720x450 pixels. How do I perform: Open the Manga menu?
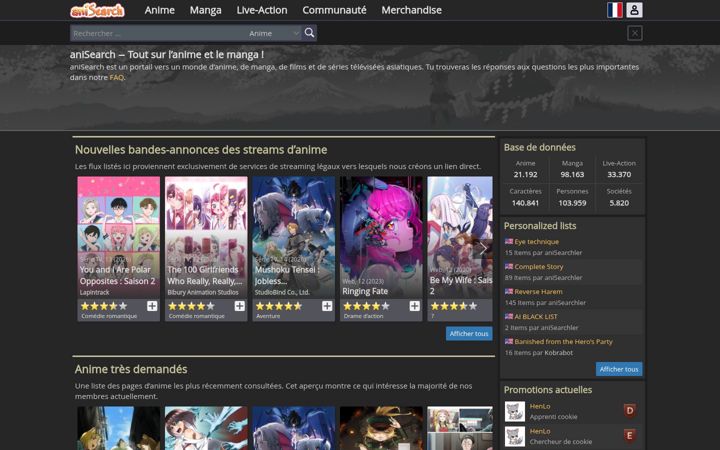tap(205, 10)
